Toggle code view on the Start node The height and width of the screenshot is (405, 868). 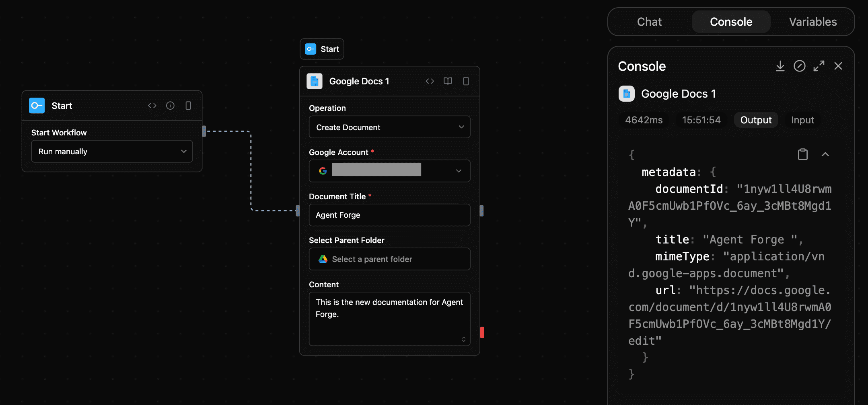pyautogui.click(x=152, y=105)
